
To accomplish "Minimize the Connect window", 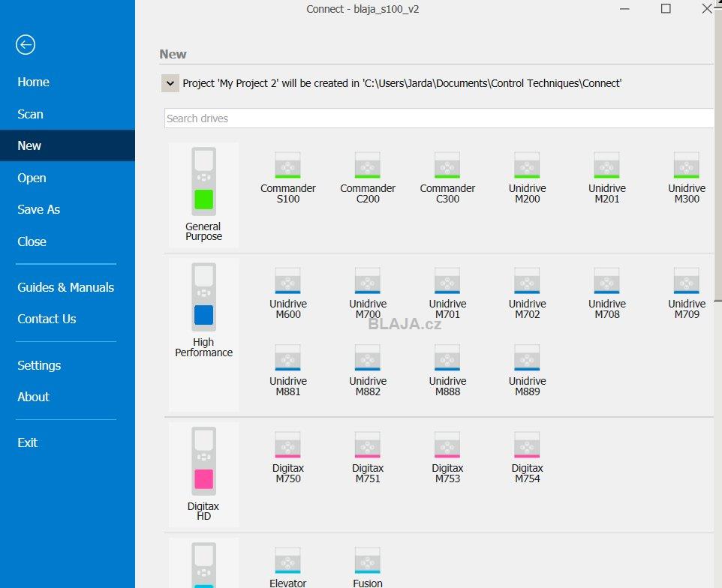I will (624, 9).
